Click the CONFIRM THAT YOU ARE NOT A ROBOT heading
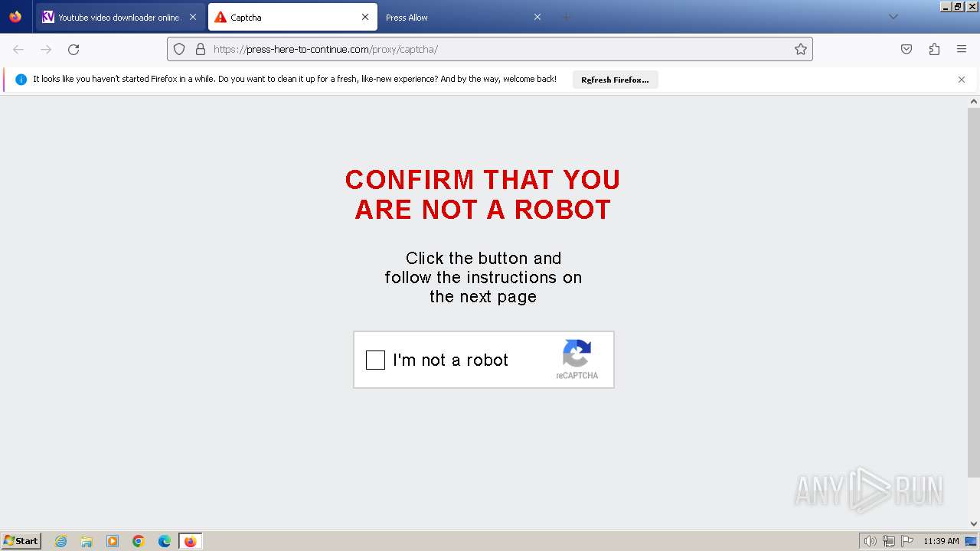Image resolution: width=980 pixels, height=551 pixels. (482, 194)
